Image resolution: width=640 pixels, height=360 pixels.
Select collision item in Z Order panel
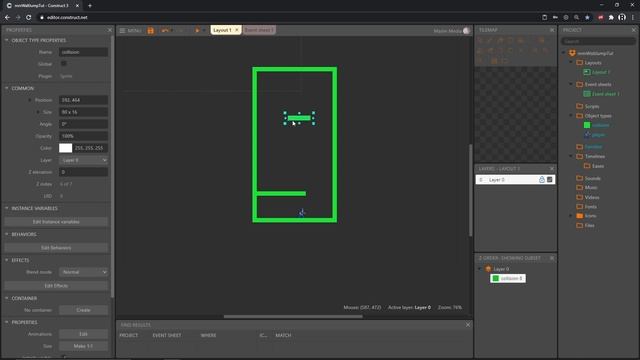(x=508, y=278)
